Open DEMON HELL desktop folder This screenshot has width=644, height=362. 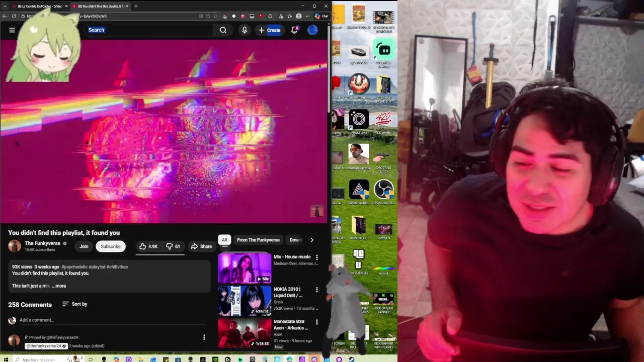359,227
